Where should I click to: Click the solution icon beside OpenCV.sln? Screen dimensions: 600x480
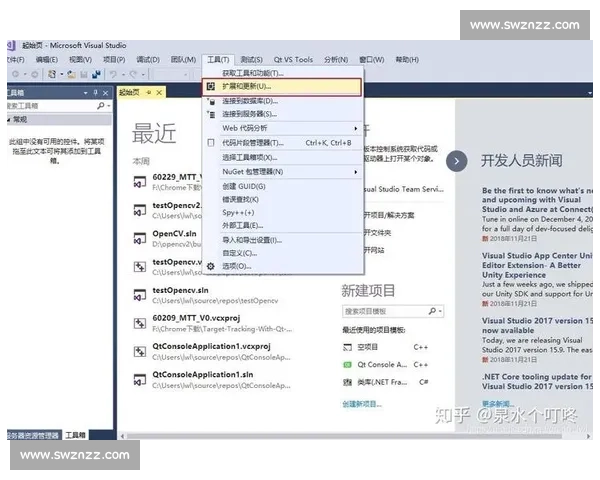[140, 238]
